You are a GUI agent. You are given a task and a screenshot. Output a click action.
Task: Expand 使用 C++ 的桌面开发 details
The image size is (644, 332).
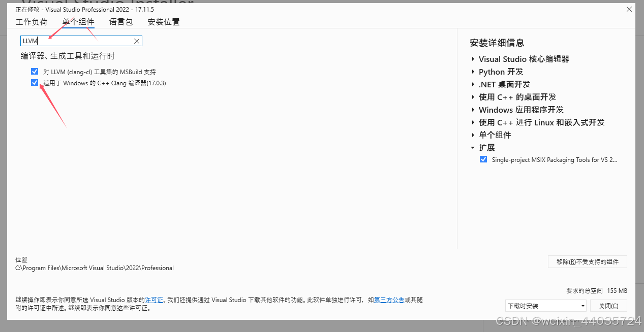tap(473, 97)
